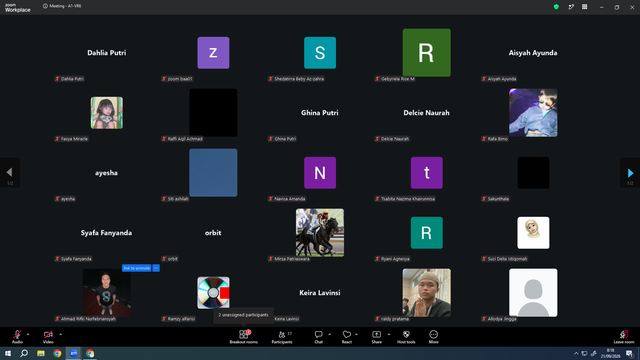Click the Sakunthala name label

pyautogui.click(x=498, y=199)
